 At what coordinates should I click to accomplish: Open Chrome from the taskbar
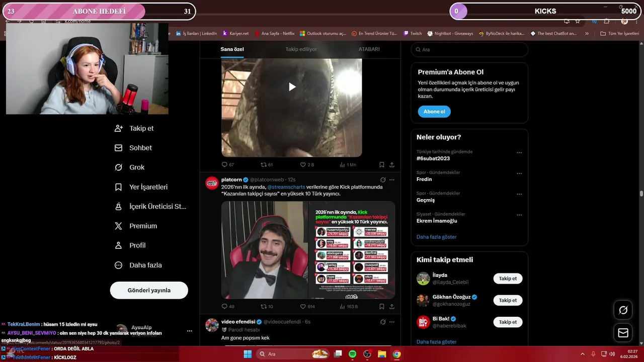pyautogui.click(x=396, y=354)
